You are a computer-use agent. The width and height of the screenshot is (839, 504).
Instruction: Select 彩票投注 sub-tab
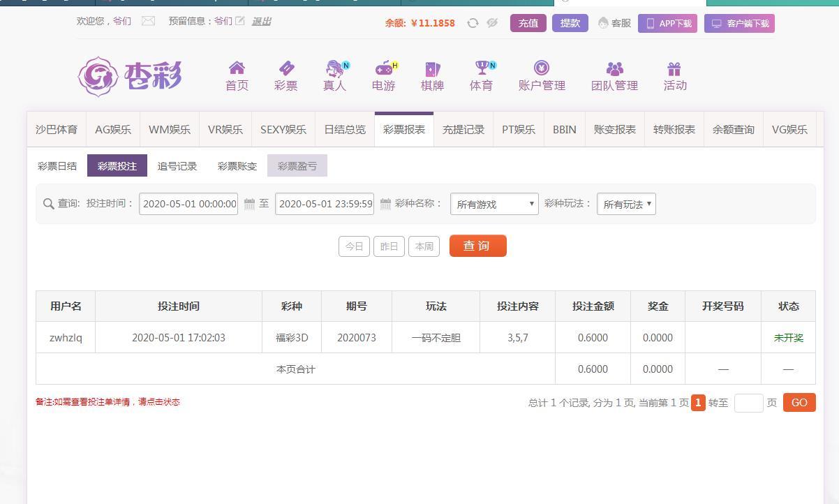[117, 166]
